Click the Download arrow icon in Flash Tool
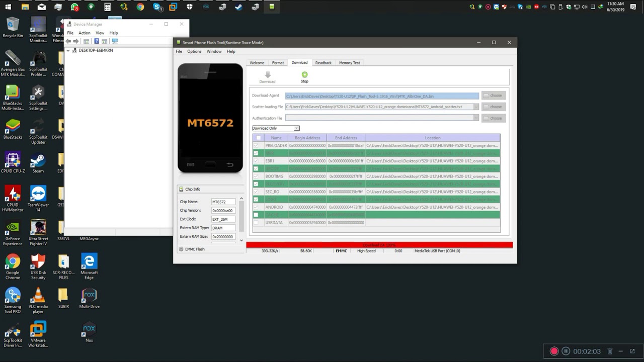Image resolution: width=644 pixels, height=362 pixels. (x=267, y=74)
